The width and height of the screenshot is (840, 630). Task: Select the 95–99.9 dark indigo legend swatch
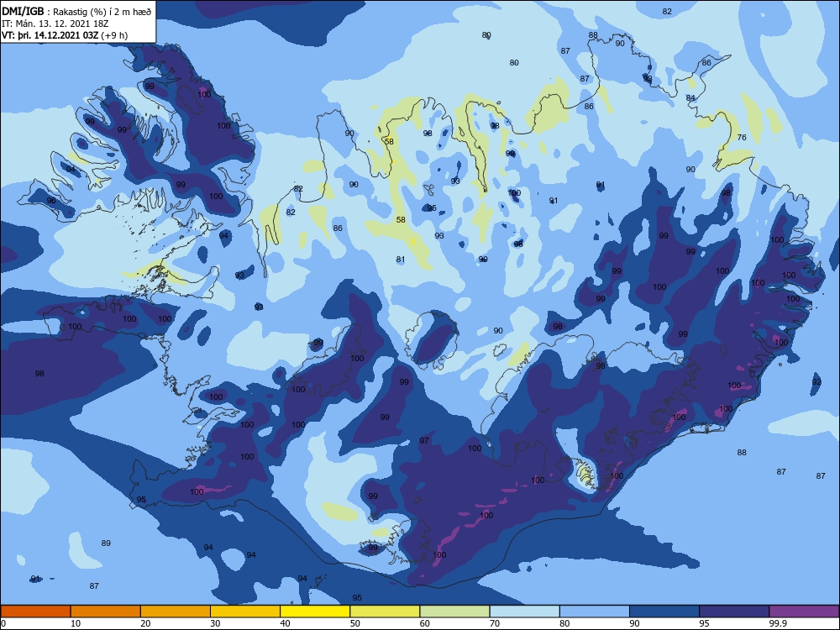point(734,612)
